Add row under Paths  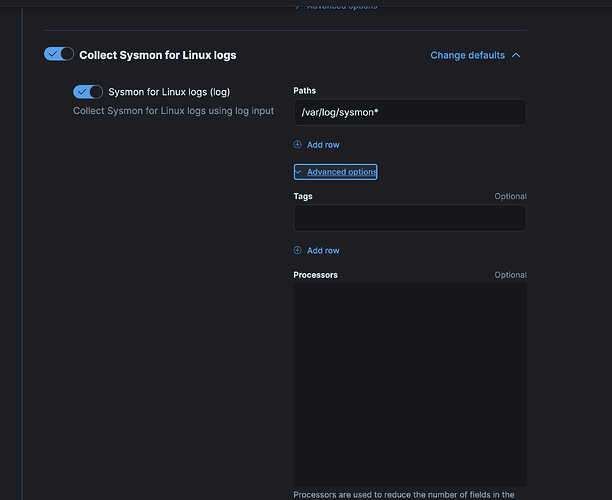[317, 145]
